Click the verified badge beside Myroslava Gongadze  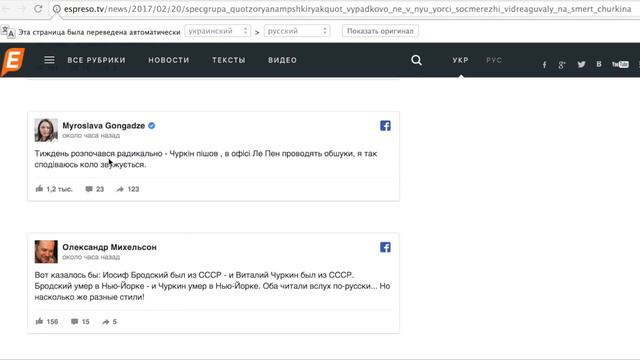[151, 126]
